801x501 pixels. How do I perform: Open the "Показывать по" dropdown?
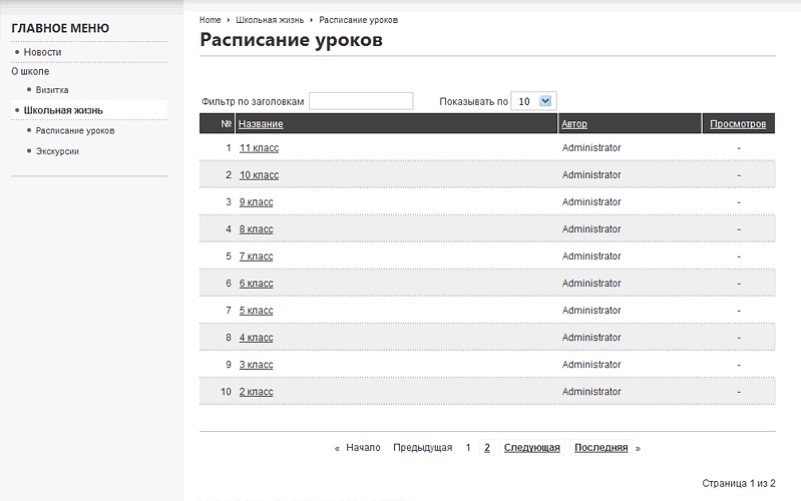coord(533,101)
